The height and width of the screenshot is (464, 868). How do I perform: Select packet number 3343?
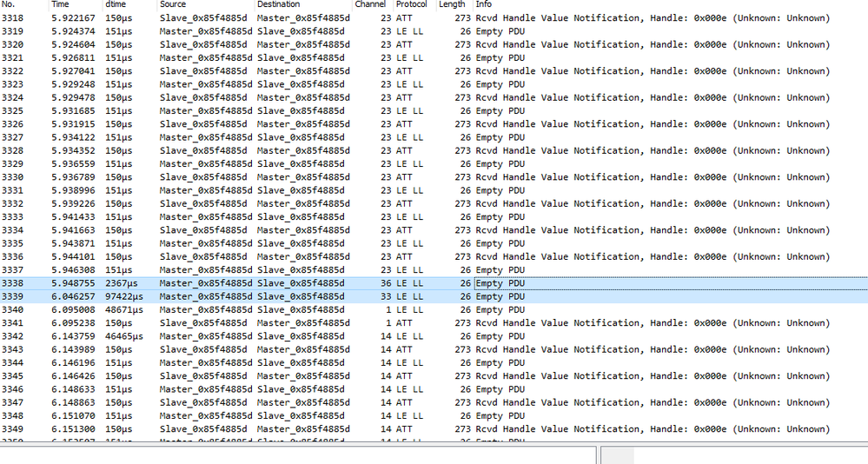pos(12,350)
